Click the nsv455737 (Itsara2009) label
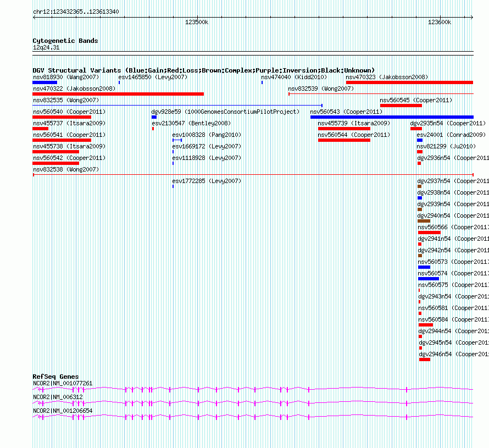 click(x=69, y=123)
